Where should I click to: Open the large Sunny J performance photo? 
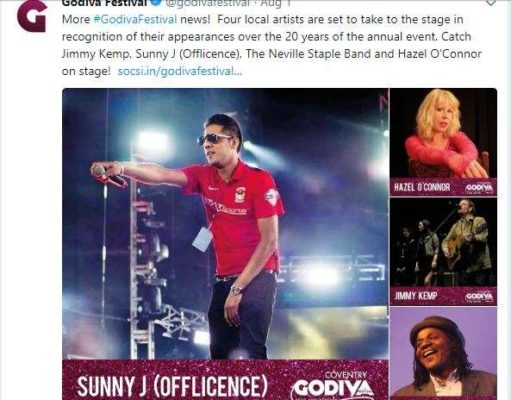click(225, 224)
